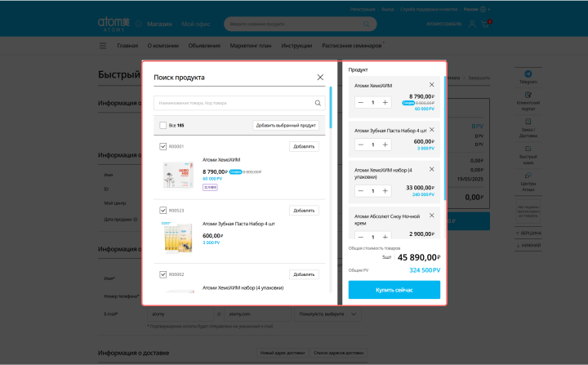Screen dimensions: 588x365
Task: Open Расписание семинаров menu item
Action: pos(352,46)
